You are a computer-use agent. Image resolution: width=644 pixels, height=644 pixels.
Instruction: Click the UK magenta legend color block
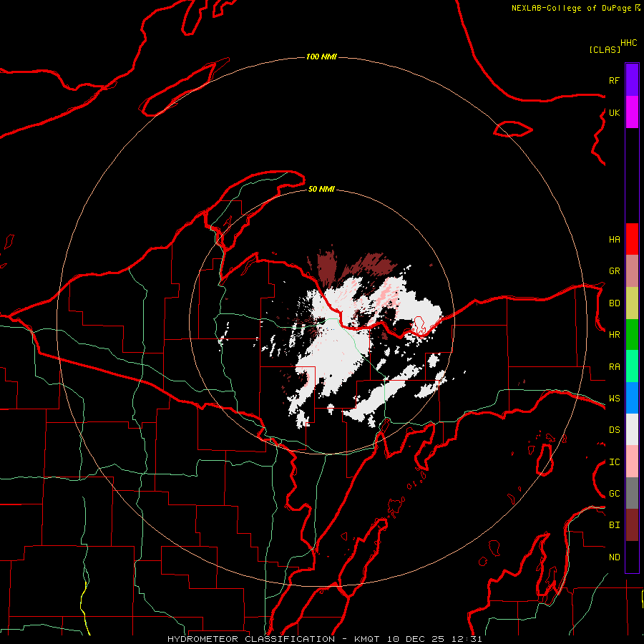click(x=632, y=112)
